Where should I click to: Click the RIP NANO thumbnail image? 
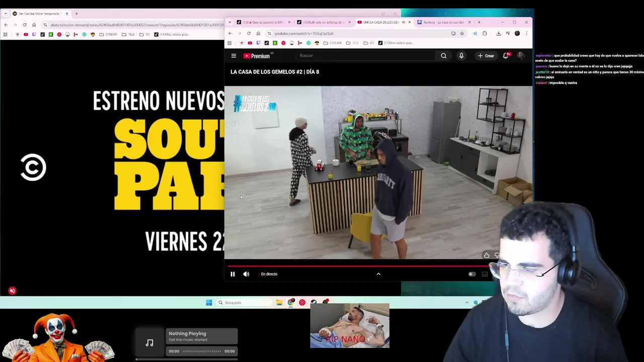pyautogui.click(x=350, y=325)
